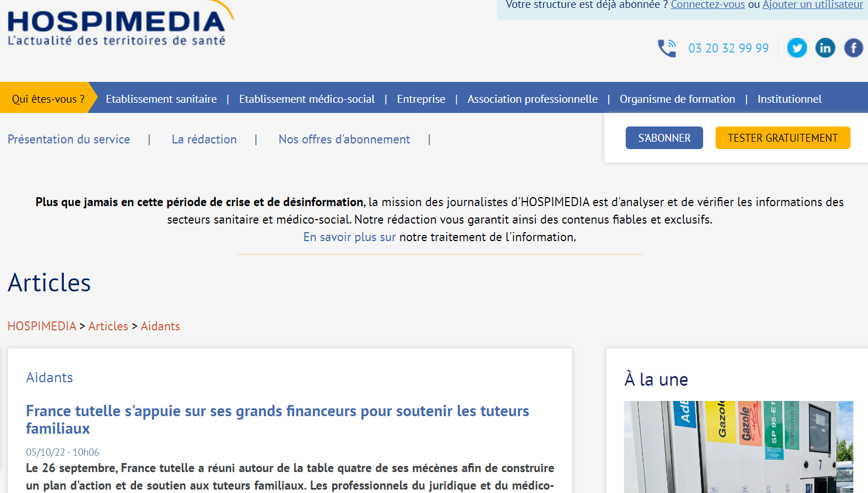Open the Entreprise menu item

[421, 99]
